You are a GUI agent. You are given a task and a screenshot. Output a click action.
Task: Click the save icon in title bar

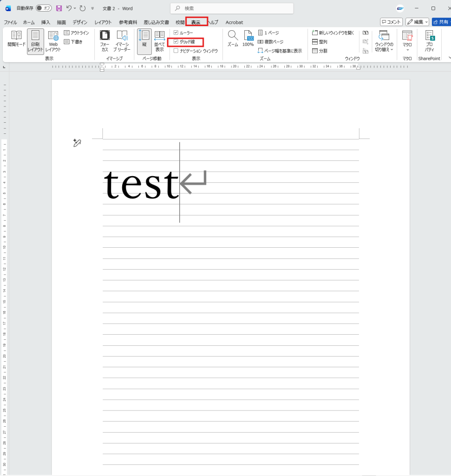click(59, 8)
